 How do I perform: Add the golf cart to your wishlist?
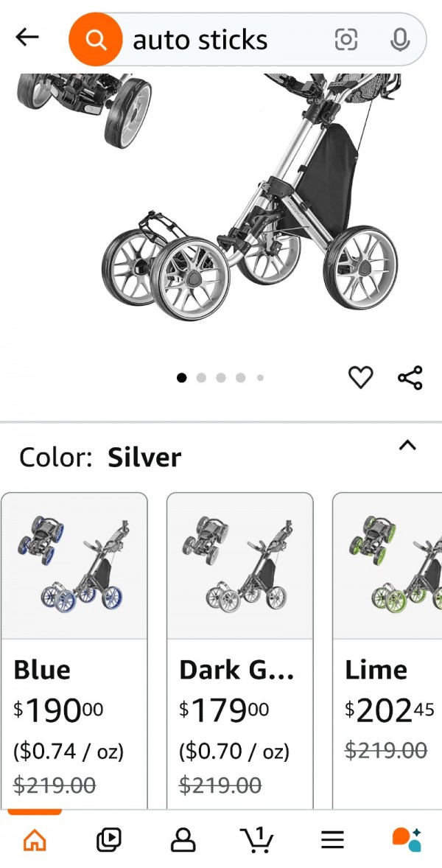coord(360,377)
